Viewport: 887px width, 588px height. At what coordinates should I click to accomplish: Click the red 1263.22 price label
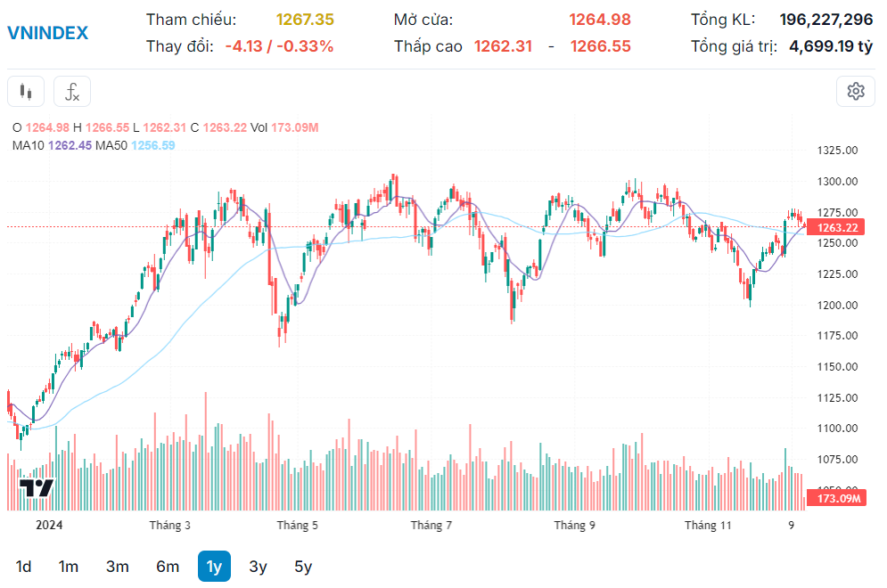point(837,228)
